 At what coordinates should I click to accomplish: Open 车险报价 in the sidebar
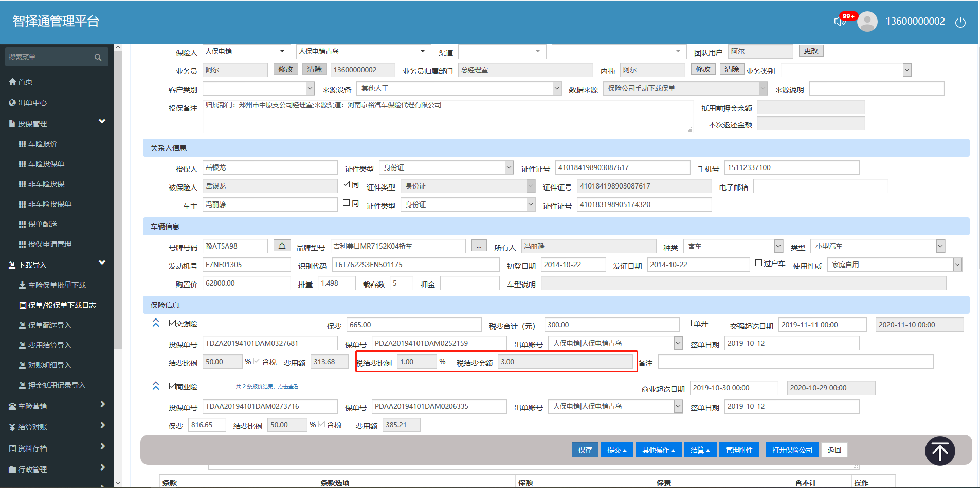43,144
